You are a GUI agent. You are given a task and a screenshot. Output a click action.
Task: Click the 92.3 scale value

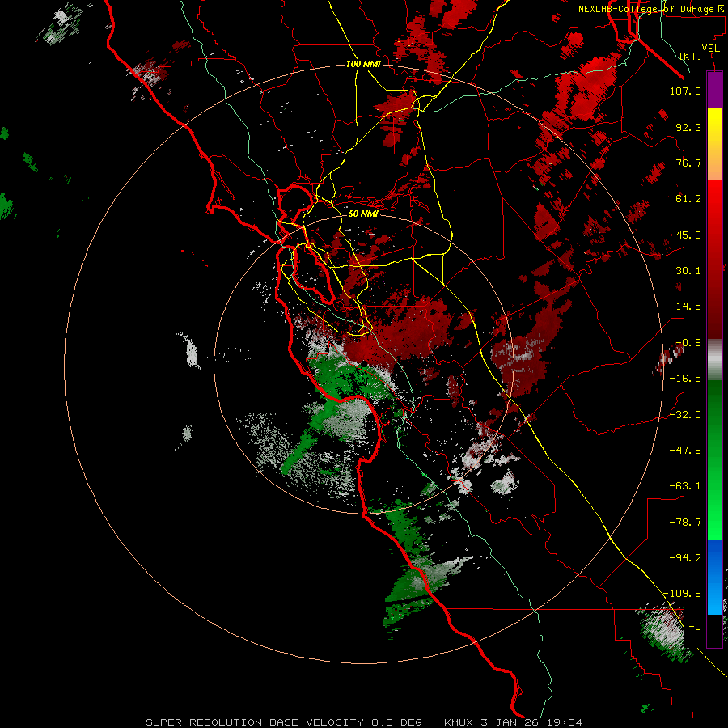point(688,127)
